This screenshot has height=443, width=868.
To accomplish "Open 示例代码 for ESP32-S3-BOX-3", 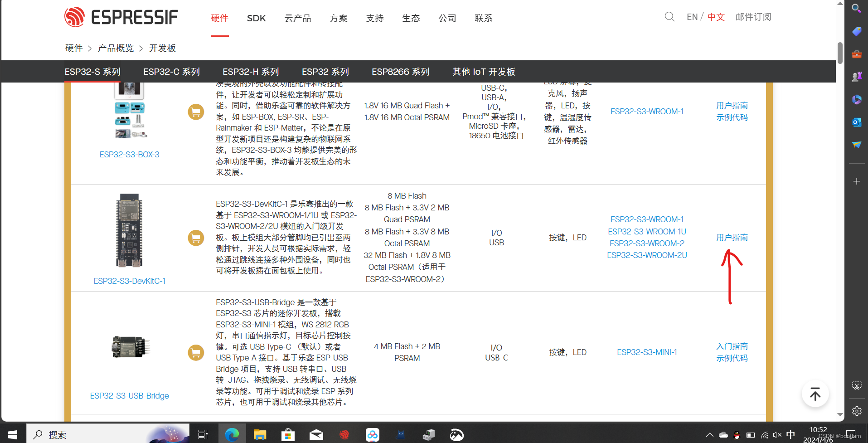I will [732, 117].
